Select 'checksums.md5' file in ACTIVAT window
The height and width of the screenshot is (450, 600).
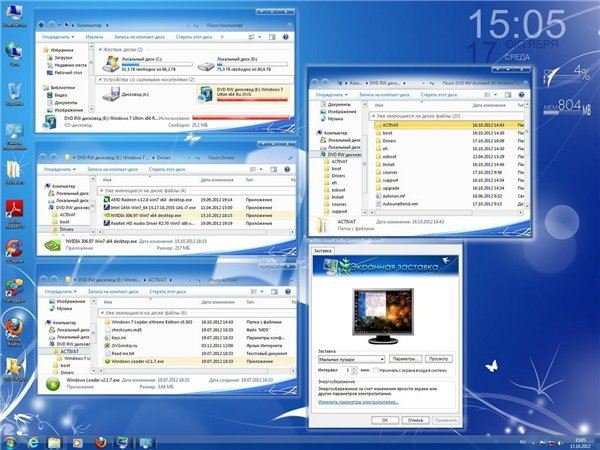pos(123,330)
